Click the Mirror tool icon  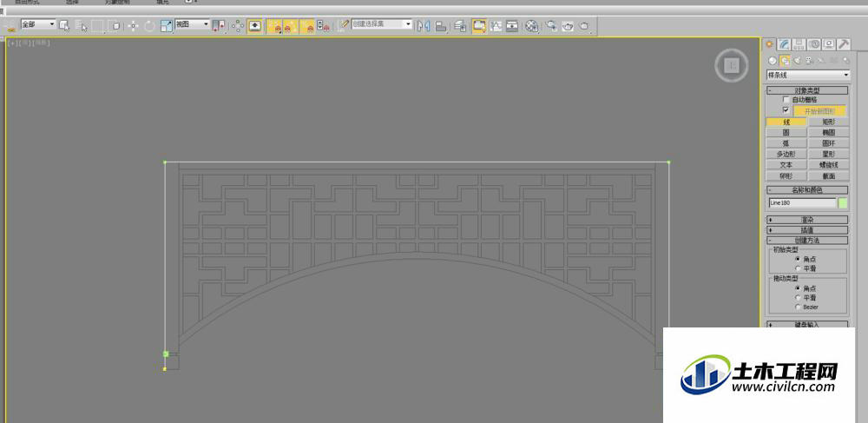point(424,25)
